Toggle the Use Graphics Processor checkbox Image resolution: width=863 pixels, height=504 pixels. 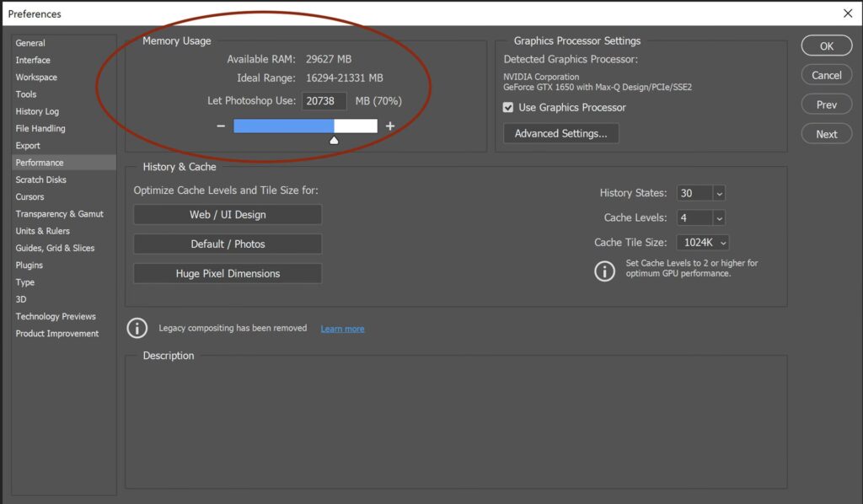pos(508,108)
